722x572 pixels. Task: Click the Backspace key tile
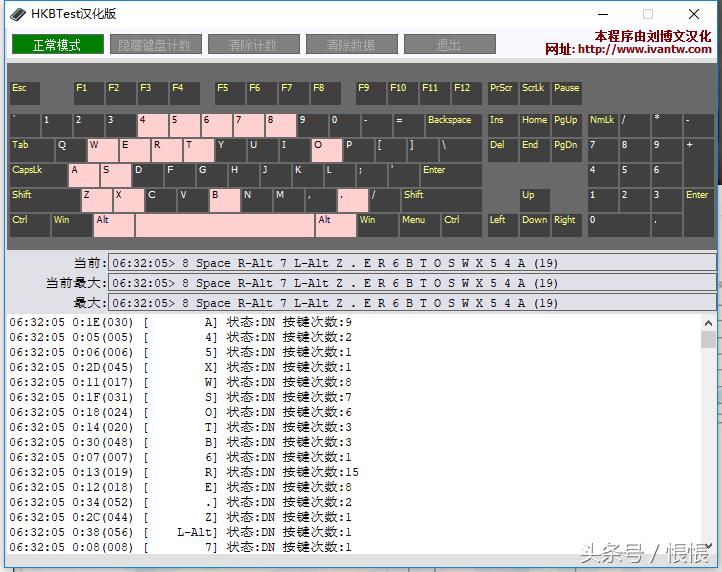coord(454,126)
